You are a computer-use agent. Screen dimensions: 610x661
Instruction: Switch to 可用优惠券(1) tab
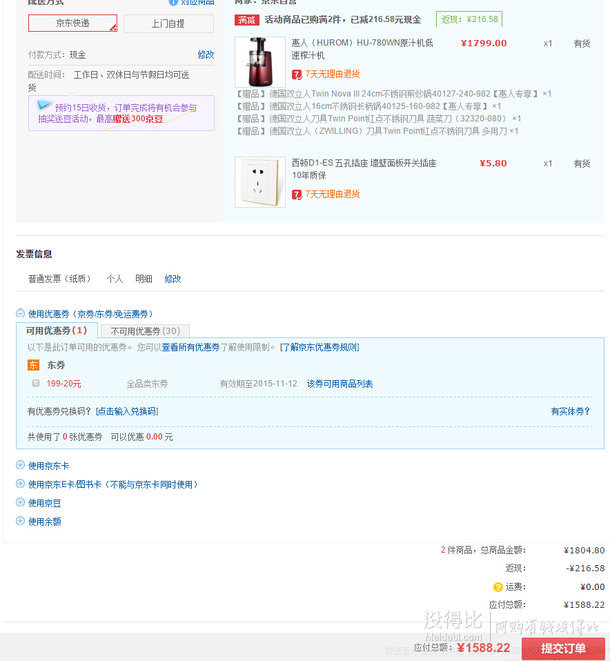[56, 330]
